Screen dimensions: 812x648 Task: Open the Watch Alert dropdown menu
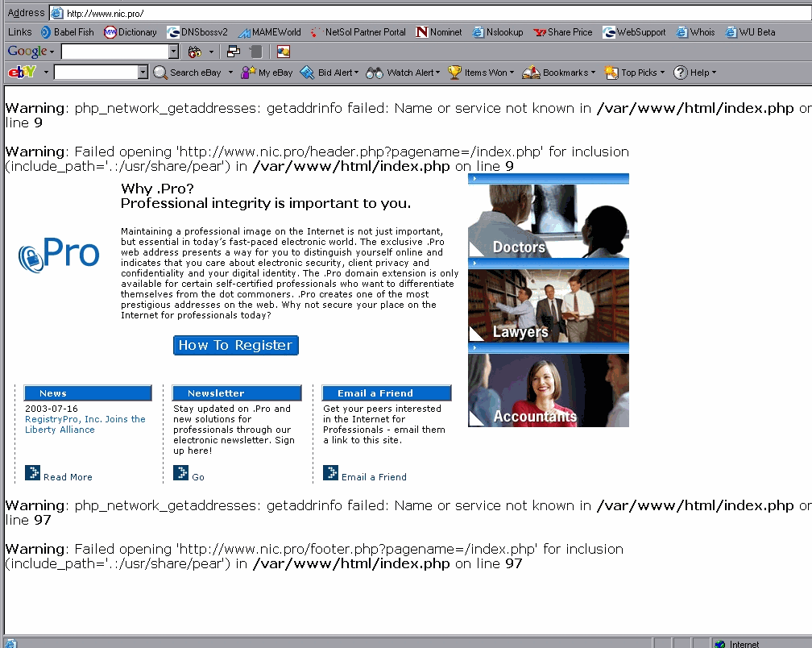[403, 73]
